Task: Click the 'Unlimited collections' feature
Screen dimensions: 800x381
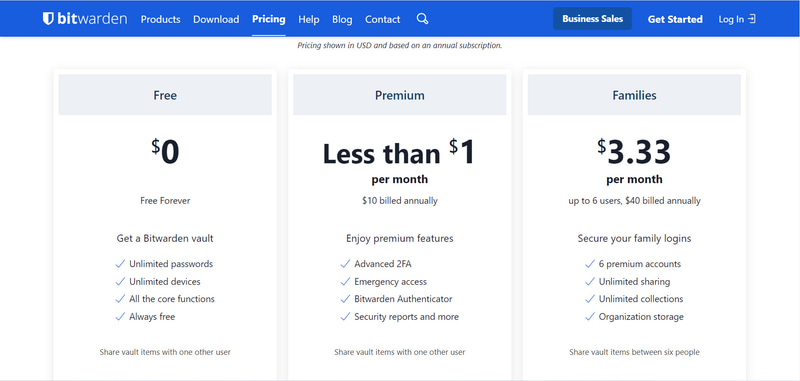Action: point(641,299)
